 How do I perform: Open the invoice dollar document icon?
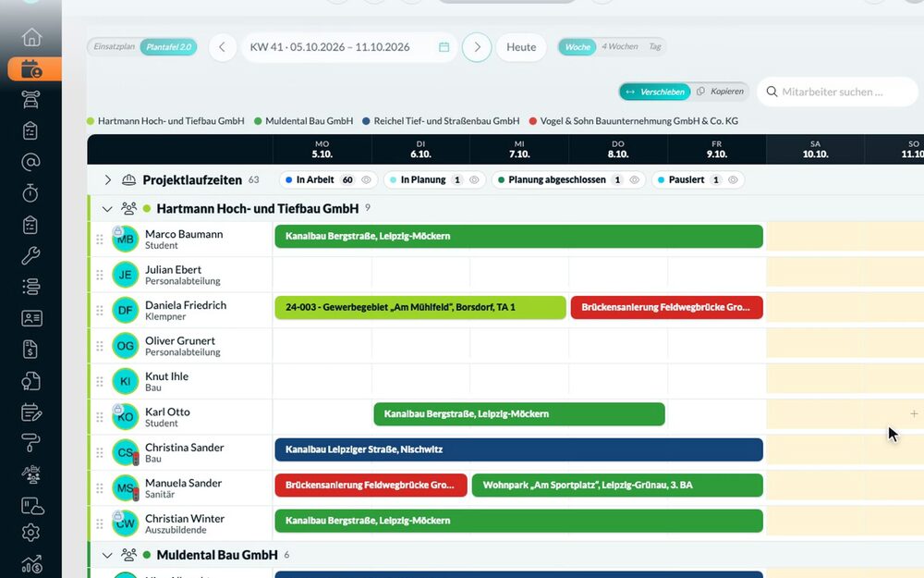click(x=30, y=350)
